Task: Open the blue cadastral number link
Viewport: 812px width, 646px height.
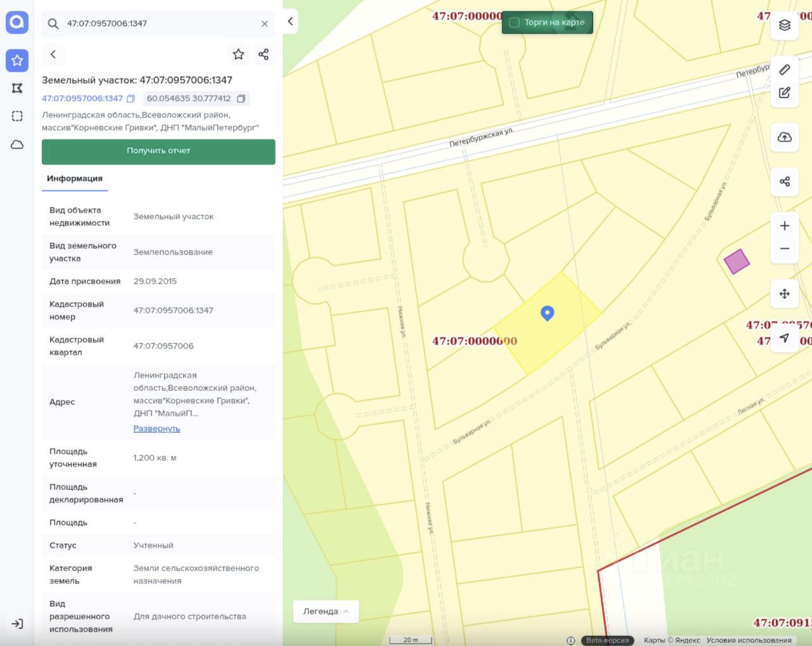Action: [x=82, y=98]
